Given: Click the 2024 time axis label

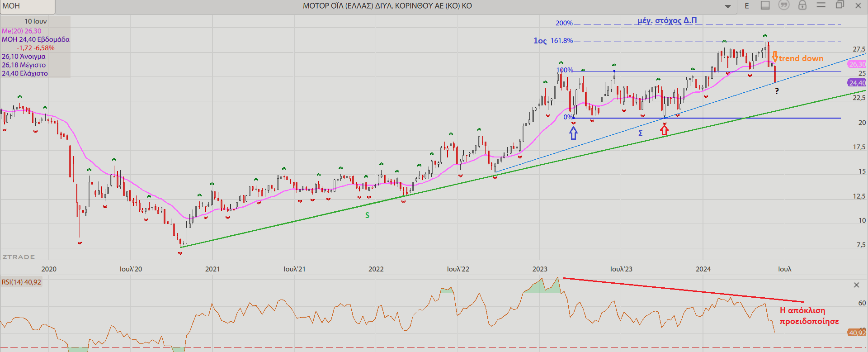Looking at the screenshot, I should pos(703,269).
